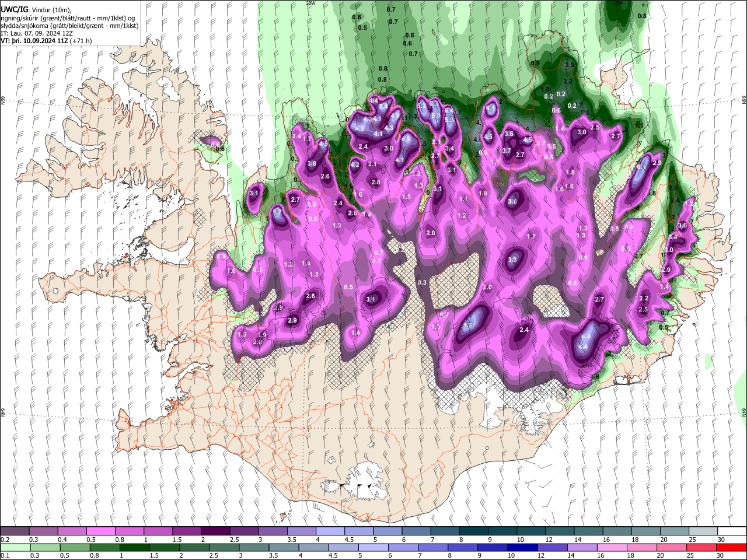Select the pale grey swatch above upper-scale label 25
747x560 pixels.
[x=703, y=531]
